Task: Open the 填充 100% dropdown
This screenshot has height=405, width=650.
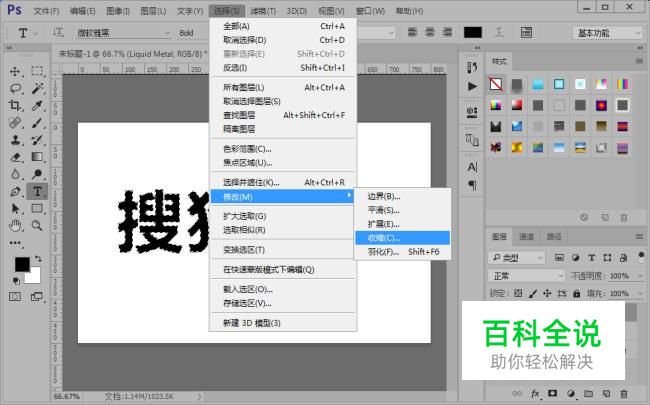Action: (640, 293)
